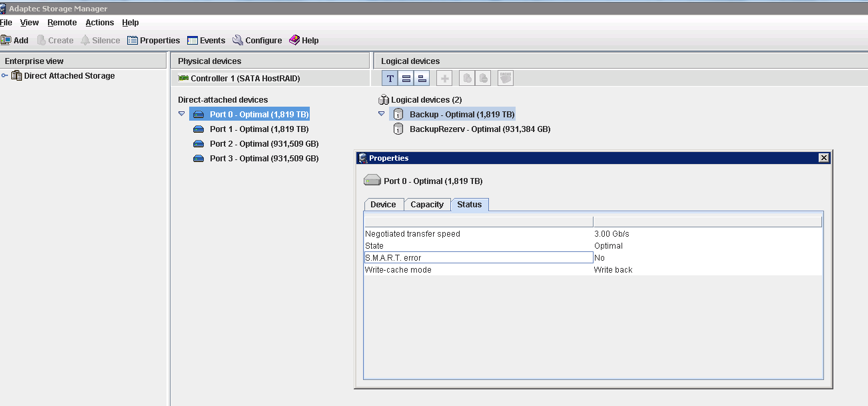Open the Help menu in menu bar
Screen dimensions: 868x406
point(131,23)
